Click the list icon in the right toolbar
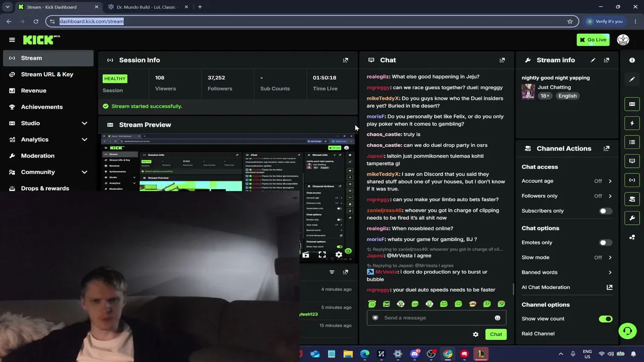Image resolution: width=644 pixels, height=362 pixels. click(632, 142)
